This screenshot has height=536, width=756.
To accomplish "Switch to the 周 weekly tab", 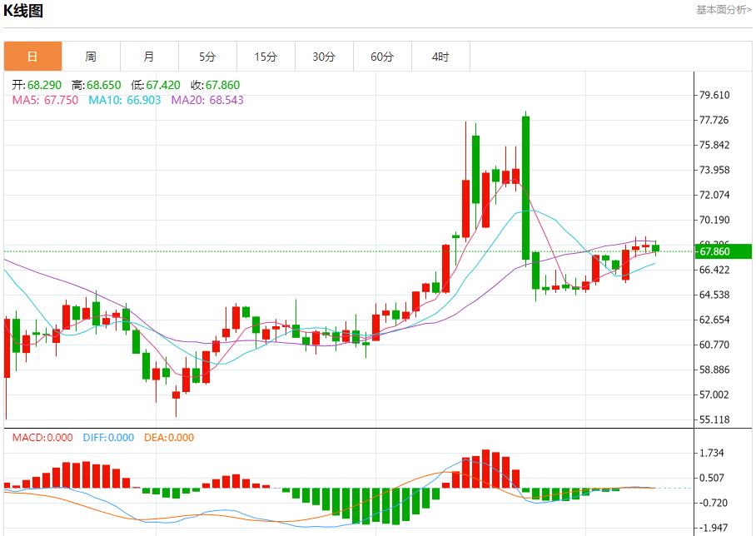I will (91, 57).
